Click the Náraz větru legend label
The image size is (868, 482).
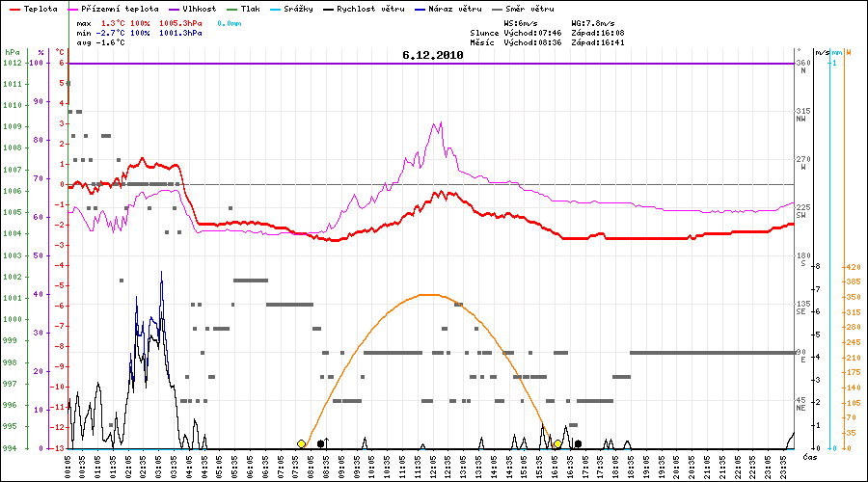pos(455,9)
